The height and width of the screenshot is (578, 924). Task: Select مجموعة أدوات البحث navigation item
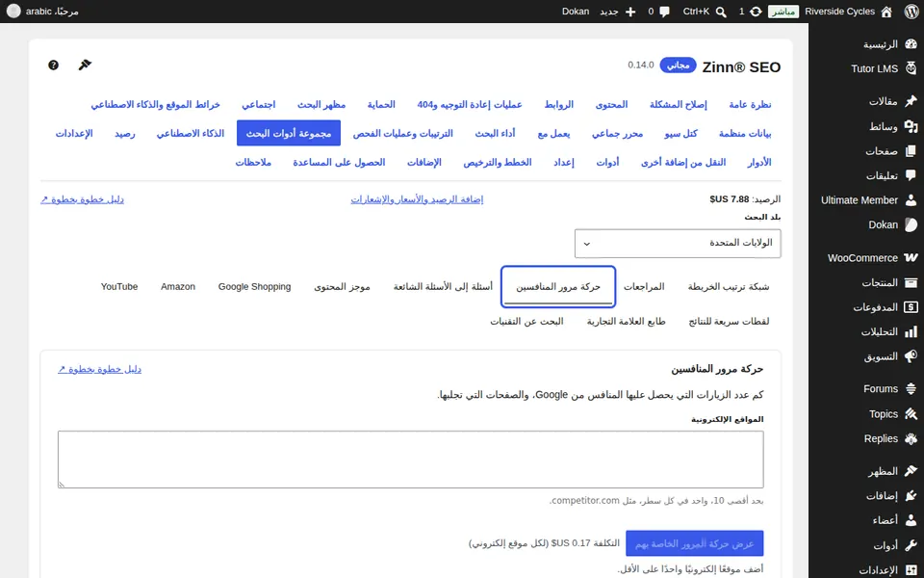pyautogui.click(x=289, y=133)
